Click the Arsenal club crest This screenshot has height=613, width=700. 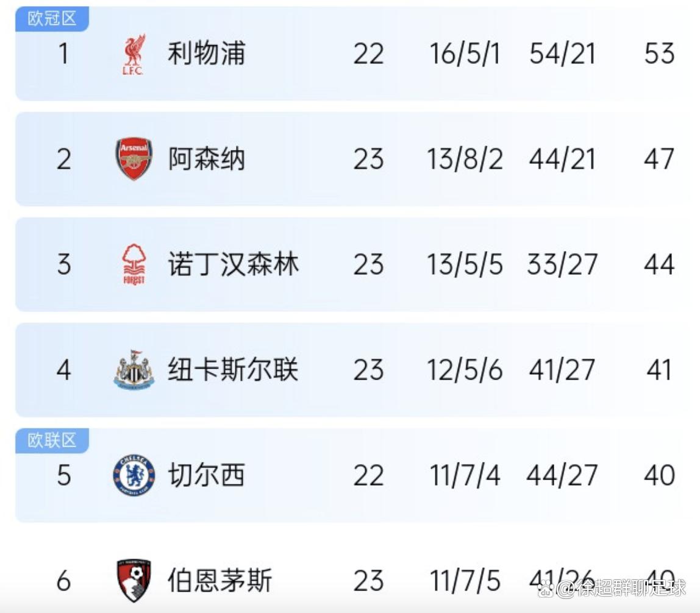[134, 159]
